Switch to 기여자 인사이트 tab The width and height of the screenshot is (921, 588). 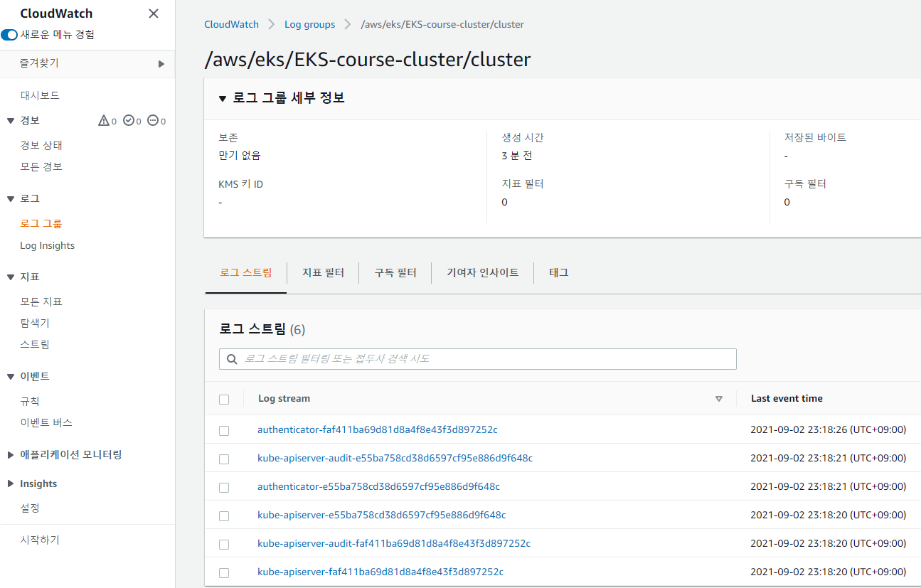pos(482,272)
